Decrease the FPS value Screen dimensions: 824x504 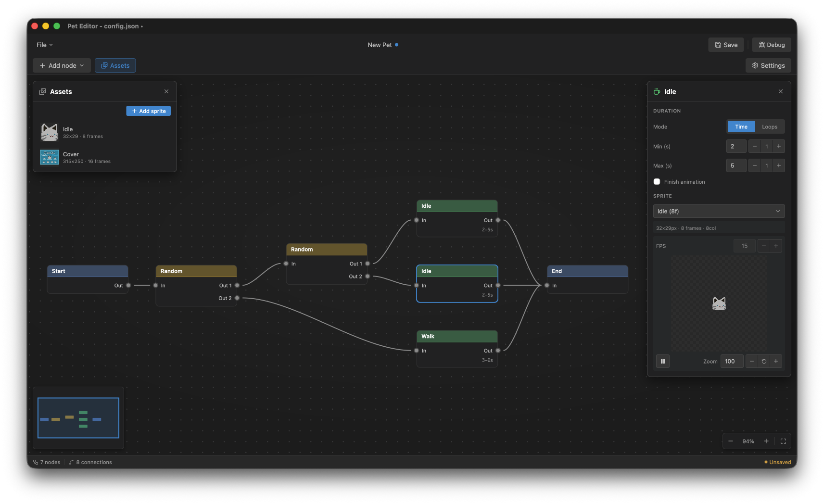763,246
